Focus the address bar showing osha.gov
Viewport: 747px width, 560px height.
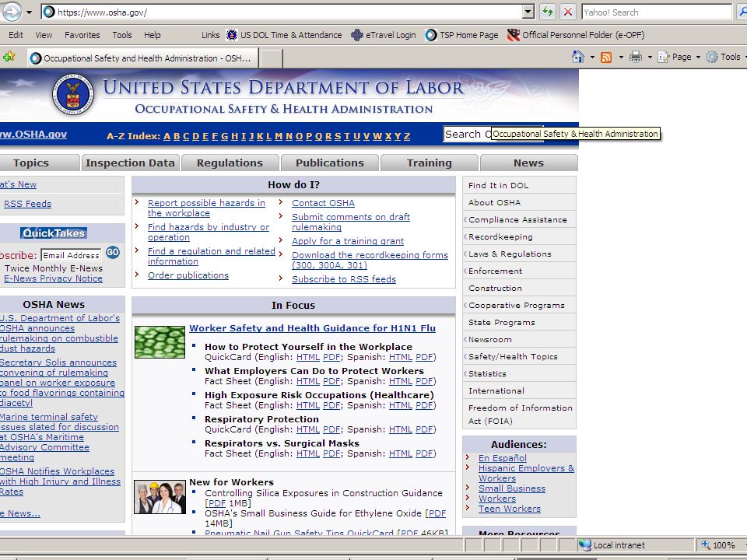[x=288, y=12]
